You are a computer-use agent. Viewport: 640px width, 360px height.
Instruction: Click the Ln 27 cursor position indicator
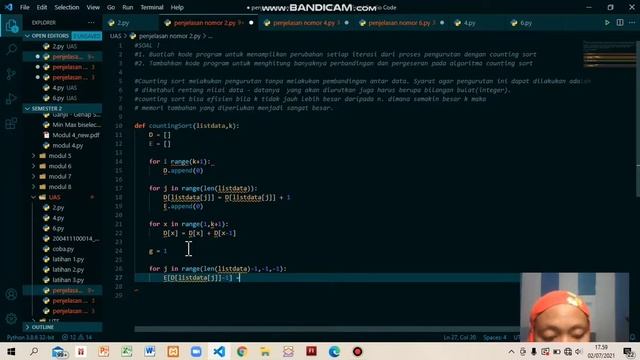[460, 338]
